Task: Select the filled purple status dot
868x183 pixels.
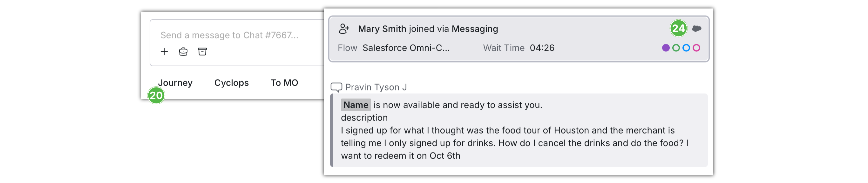Action: click(666, 48)
